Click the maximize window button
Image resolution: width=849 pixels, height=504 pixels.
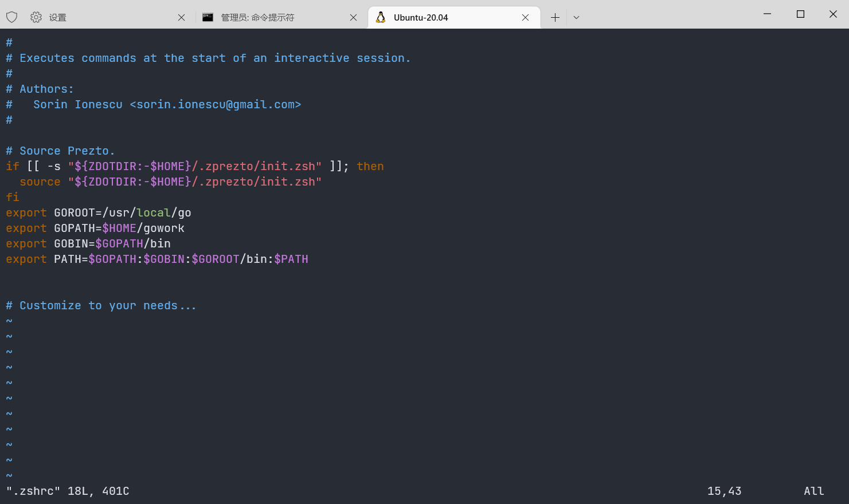(800, 14)
